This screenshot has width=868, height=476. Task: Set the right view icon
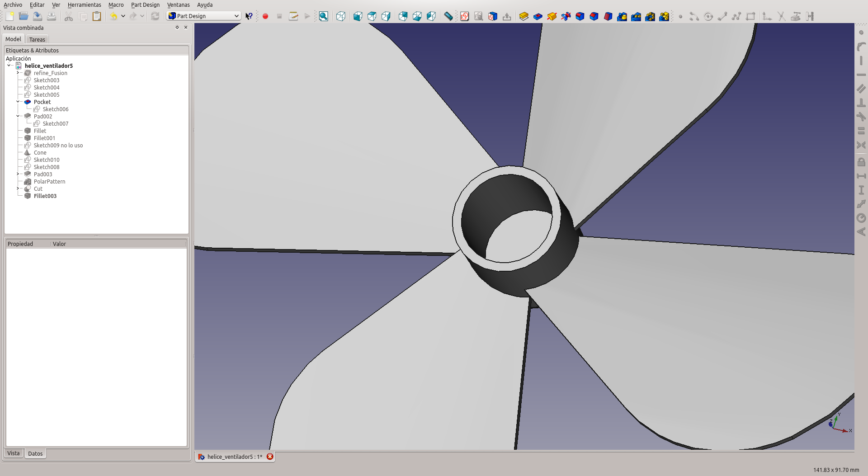point(386,16)
